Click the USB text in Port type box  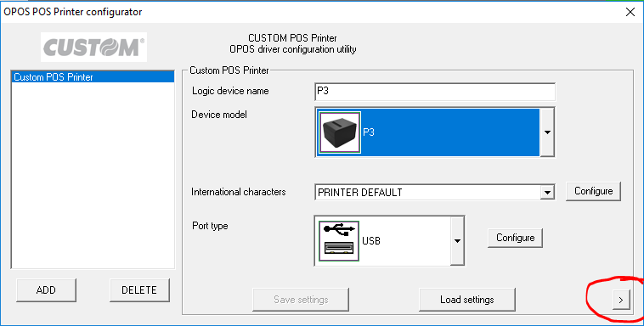[371, 241]
